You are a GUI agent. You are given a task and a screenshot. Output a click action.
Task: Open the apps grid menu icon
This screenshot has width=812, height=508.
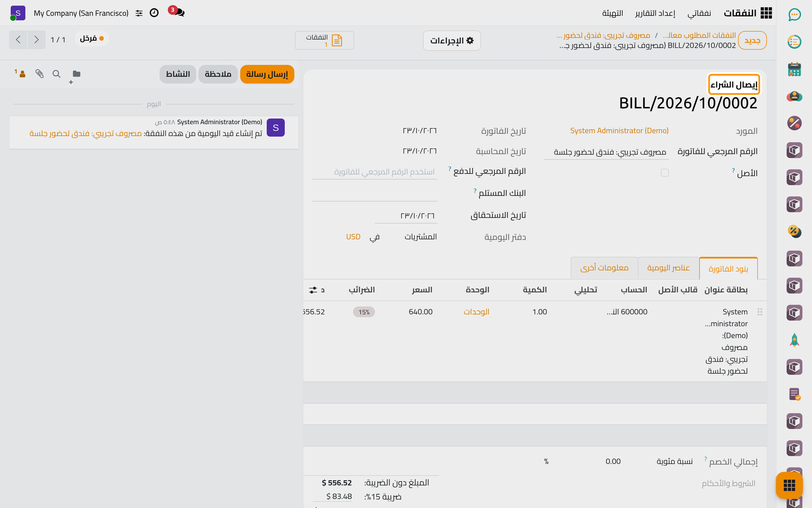766,13
